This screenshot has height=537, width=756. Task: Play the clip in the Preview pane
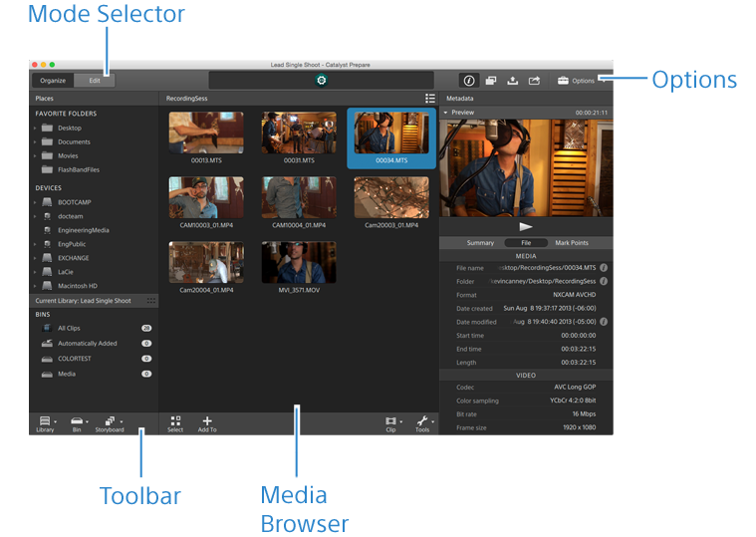pyautogui.click(x=526, y=227)
